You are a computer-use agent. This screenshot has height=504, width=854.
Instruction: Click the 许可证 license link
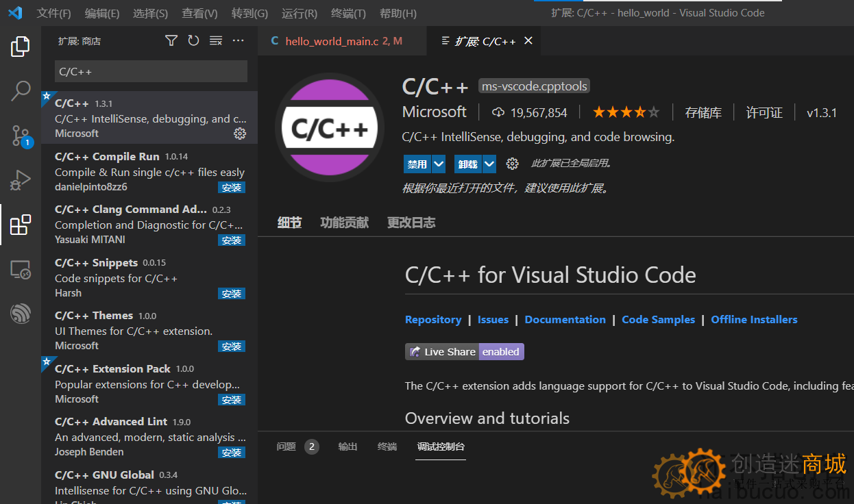coord(764,113)
